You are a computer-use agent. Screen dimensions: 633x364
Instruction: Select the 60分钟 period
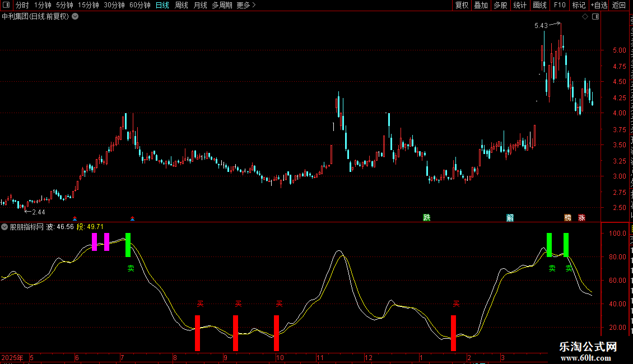click(139, 5)
